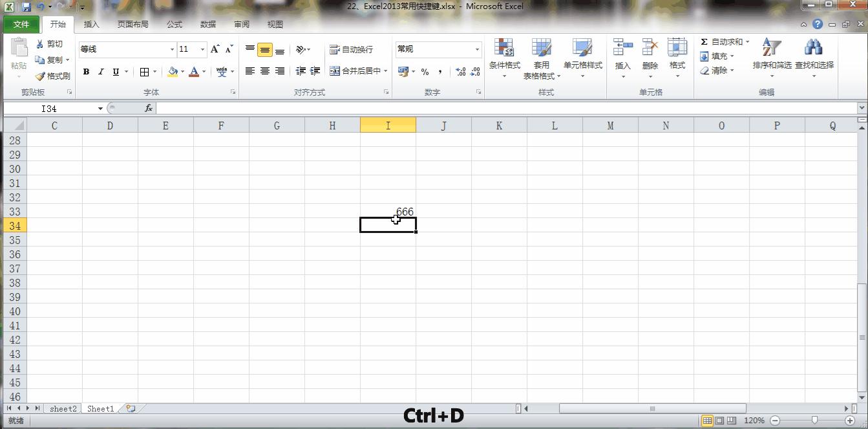
Task: Expand font color dropdown arrow
Action: coord(204,72)
